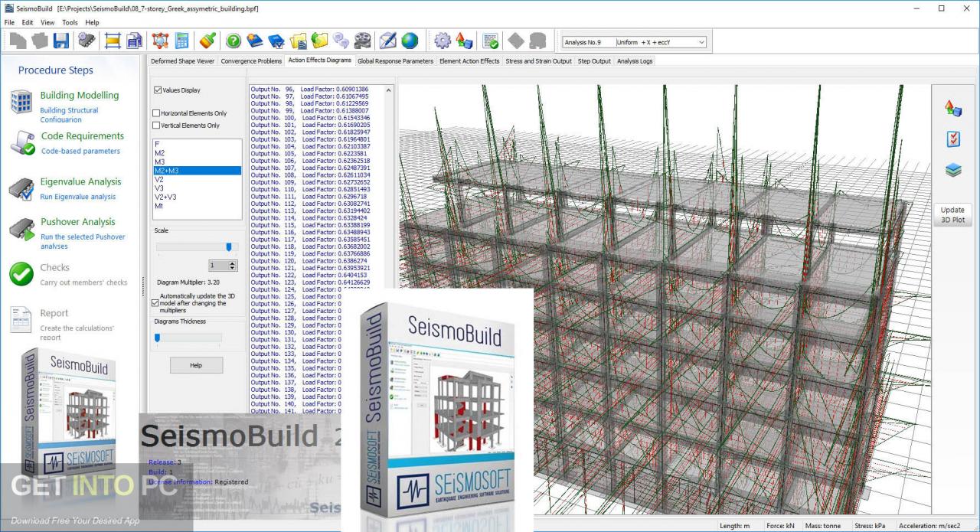Screen dimensions: 980x532
Task: Open settings with the gear toolbar icon
Action: pos(443,41)
